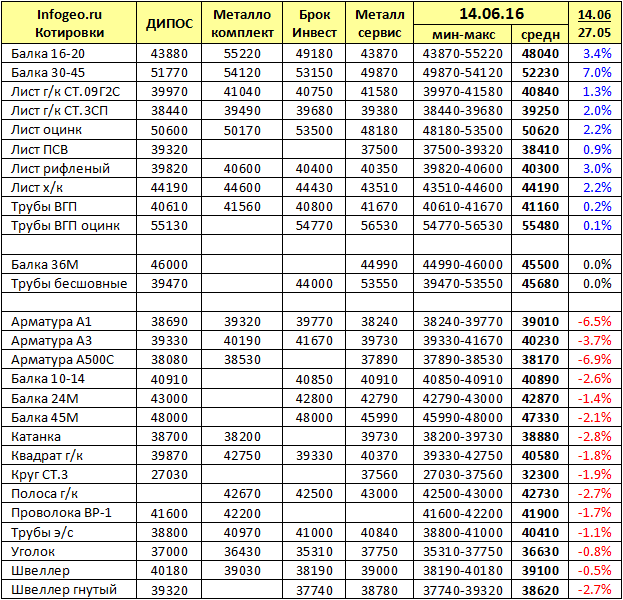Select the Балка 24М row label
Image resolution: width=623 pixels, height=600 pixels.
(x=44, y=398)
